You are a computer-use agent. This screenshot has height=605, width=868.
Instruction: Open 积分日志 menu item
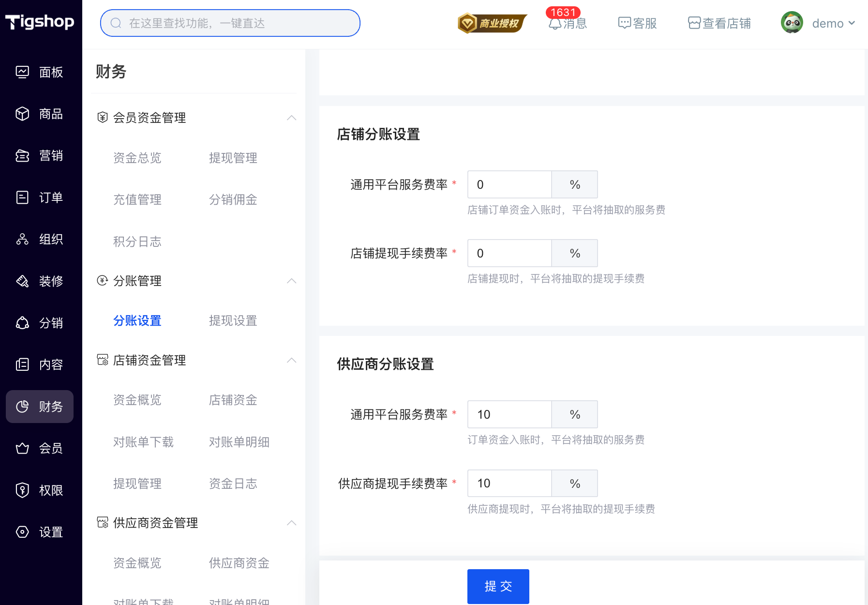(137, 242)
